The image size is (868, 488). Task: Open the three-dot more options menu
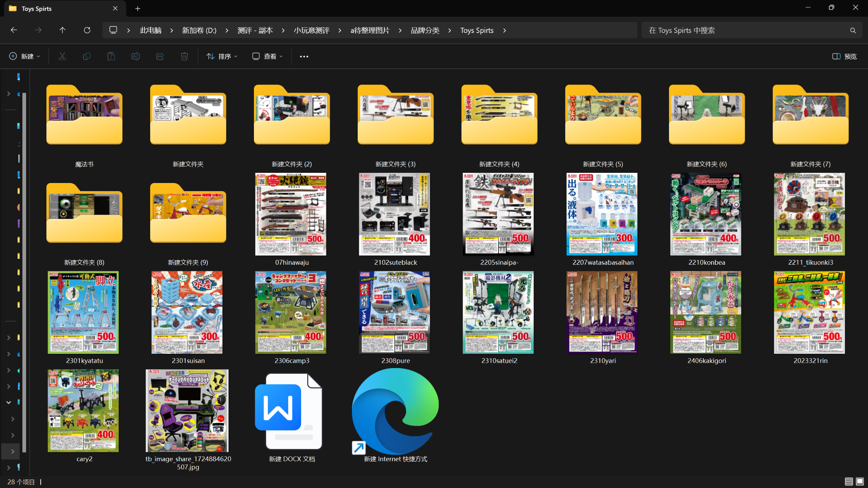point(304,56)
